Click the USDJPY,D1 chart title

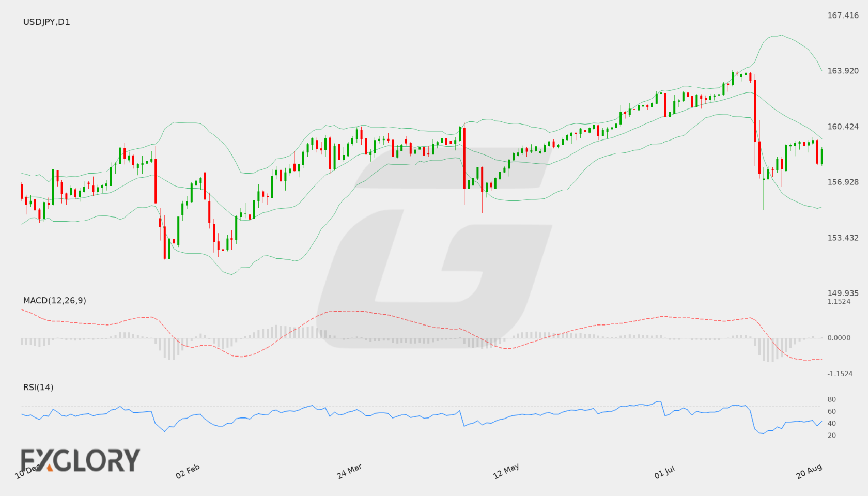[47, 22]
